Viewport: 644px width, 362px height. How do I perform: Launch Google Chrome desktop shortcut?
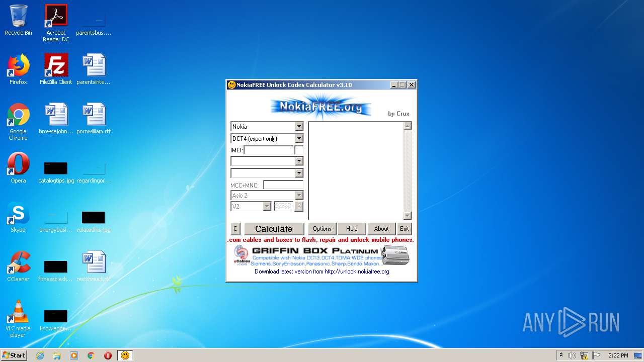click(x=18, y=122)
